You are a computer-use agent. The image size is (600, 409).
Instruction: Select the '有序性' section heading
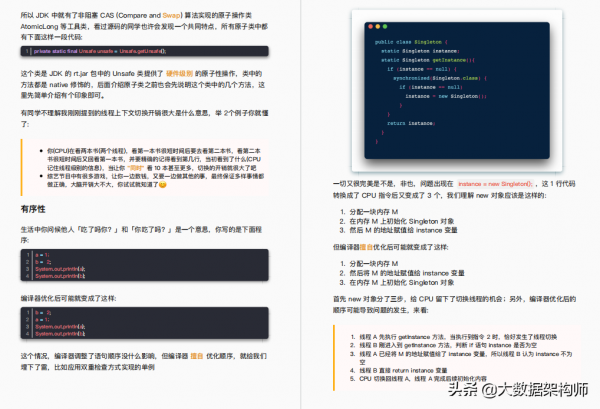click(34, 208)
